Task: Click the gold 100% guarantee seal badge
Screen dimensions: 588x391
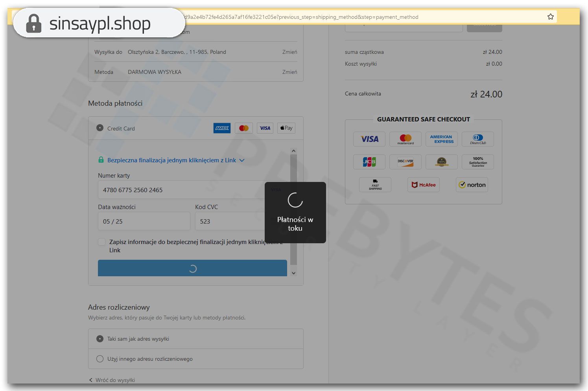Action: tap(442, 162)
